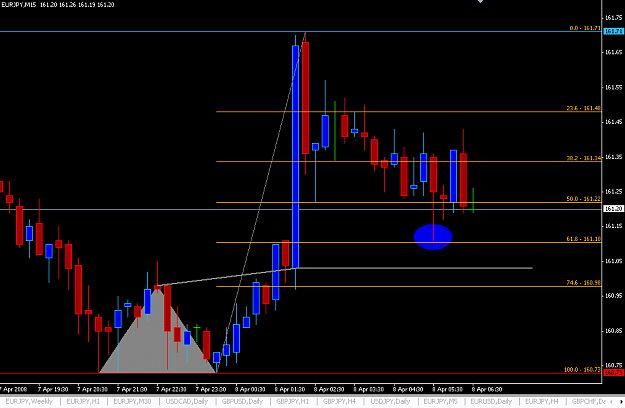The image size is (625, 408).
Task: Click the chart shift triangle marker
Action: point(480,1)
